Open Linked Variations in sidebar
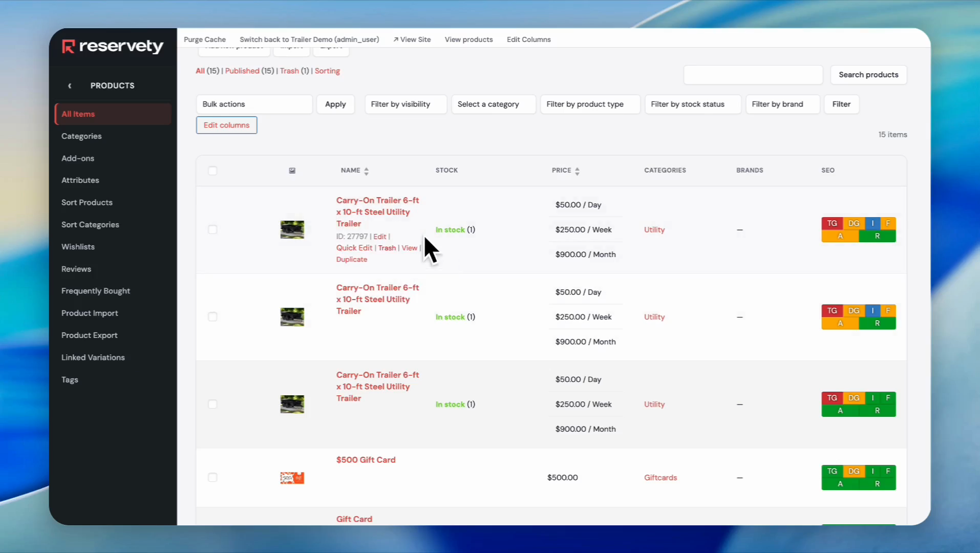This screenshot has height=553, width=980. tap(93, 357)
